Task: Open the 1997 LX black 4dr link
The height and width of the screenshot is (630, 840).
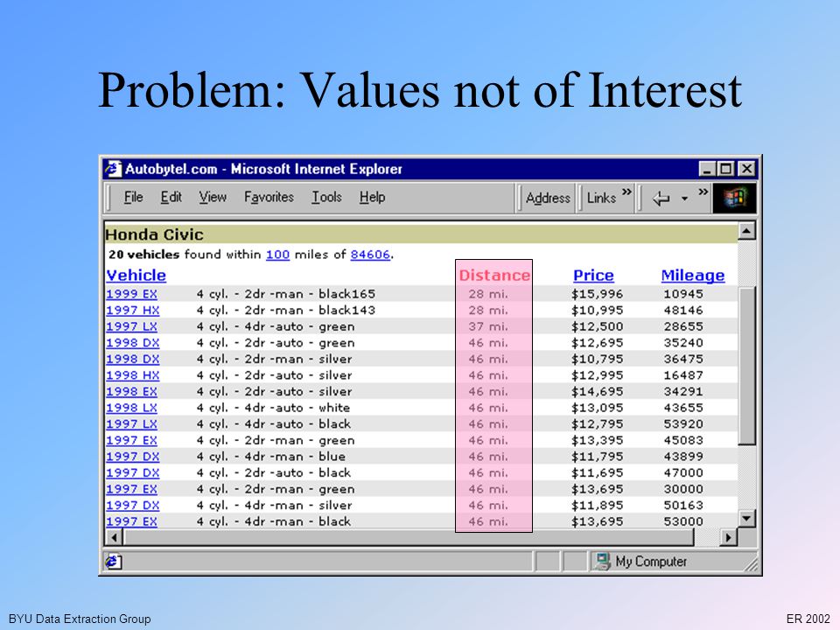Action: click(132, 424)
